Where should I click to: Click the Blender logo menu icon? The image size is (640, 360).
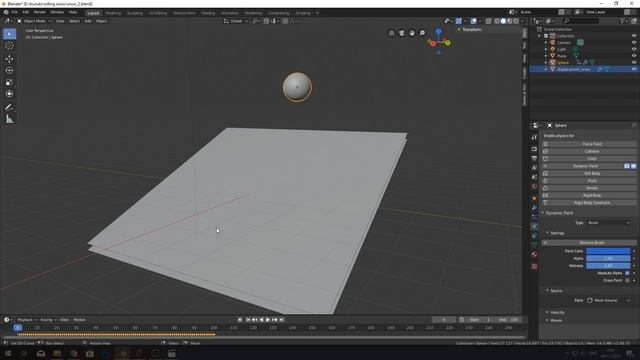point(6,12)
